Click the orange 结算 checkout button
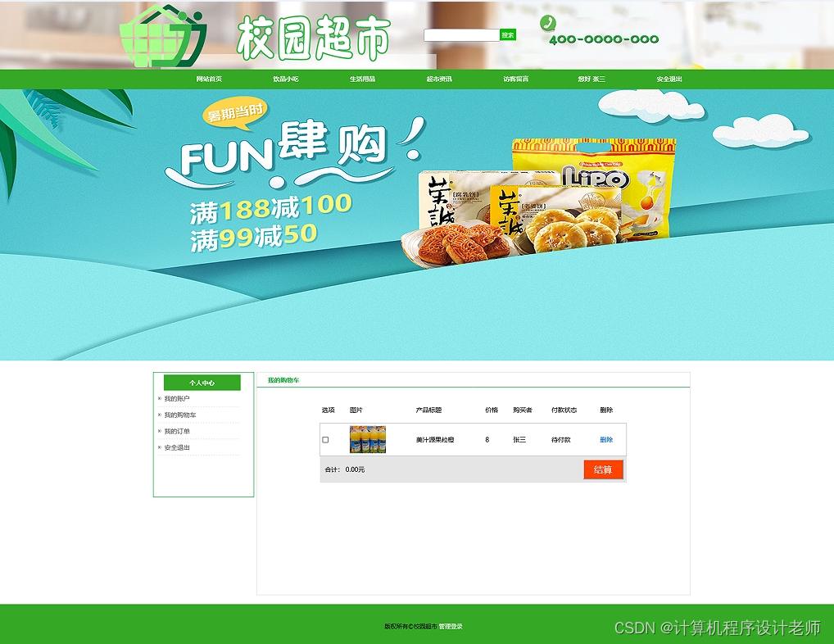834x644 pixels. click(603, 469)
